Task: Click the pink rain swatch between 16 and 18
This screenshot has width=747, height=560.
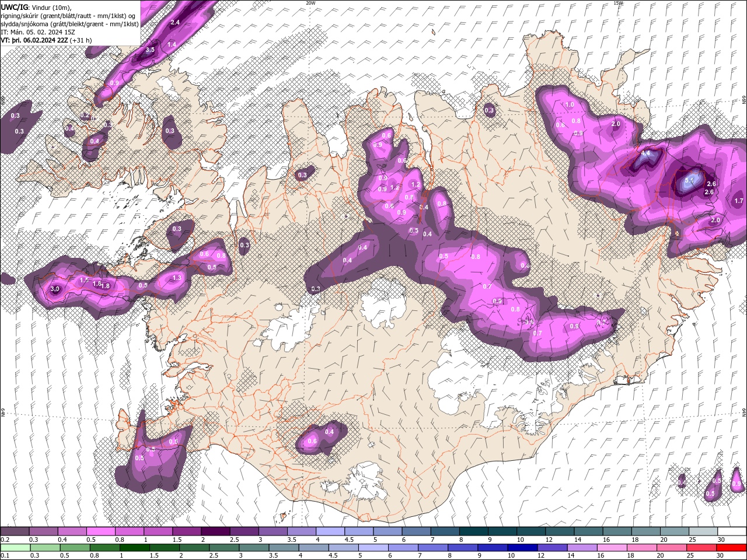Action: 612,548
